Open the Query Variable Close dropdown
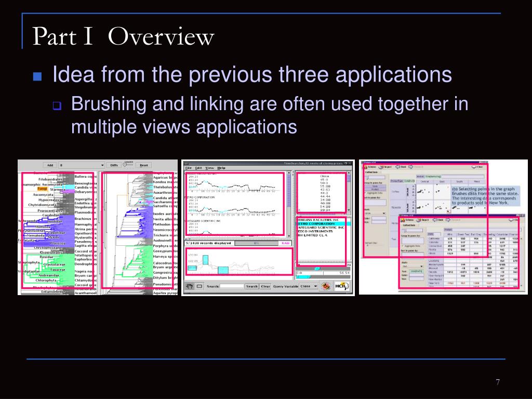532x399 pixels. coord(309,286)
